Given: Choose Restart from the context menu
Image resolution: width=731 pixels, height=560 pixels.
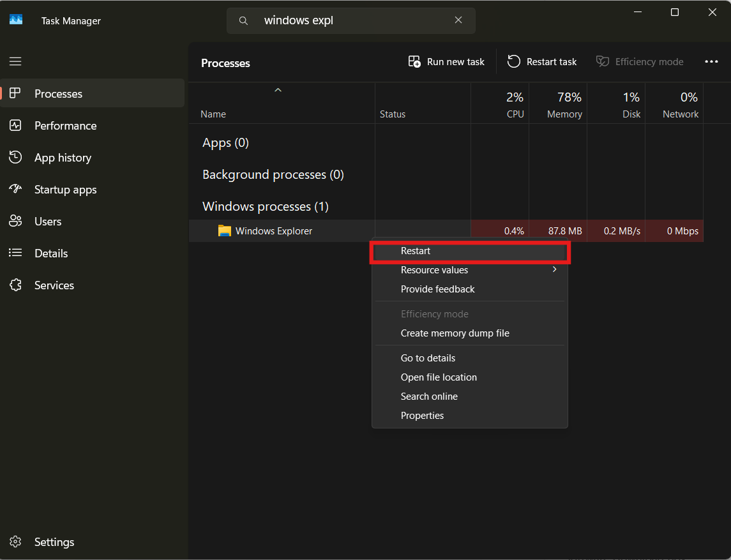Looking at the screenshot, I should (x=470, y=251).
